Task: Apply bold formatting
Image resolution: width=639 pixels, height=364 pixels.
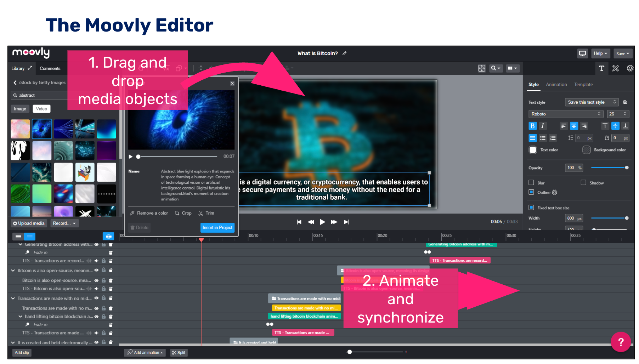Action: (x=532, y=126)
